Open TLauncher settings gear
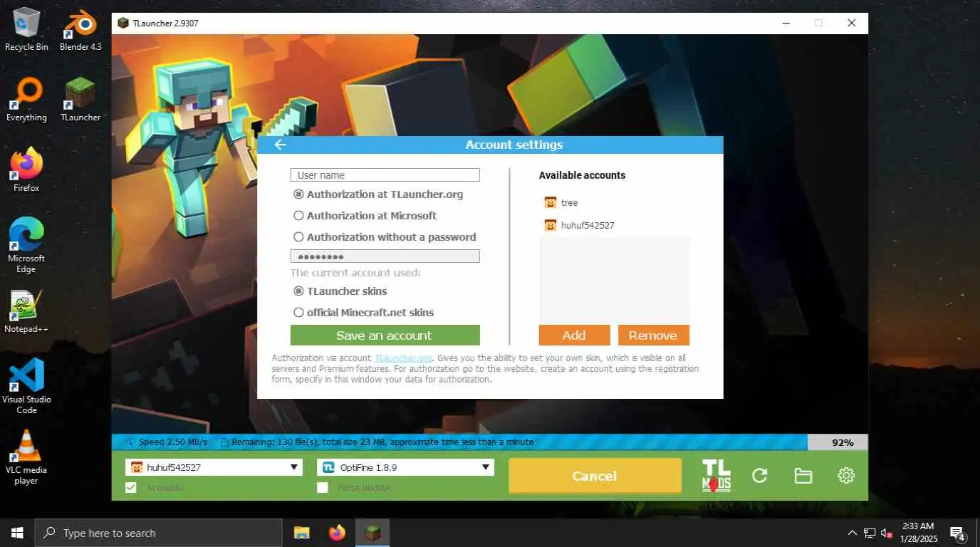The height and width of the screenshot is (547, 980). point(846,476)
